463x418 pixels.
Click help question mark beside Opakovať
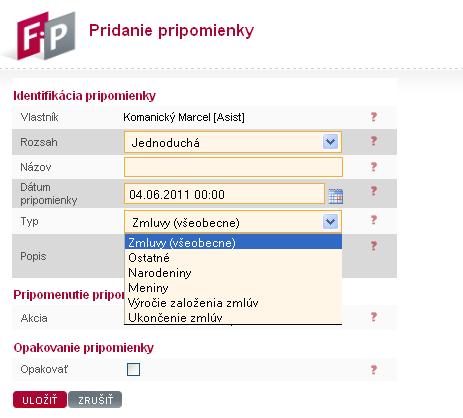click(374, 370)
